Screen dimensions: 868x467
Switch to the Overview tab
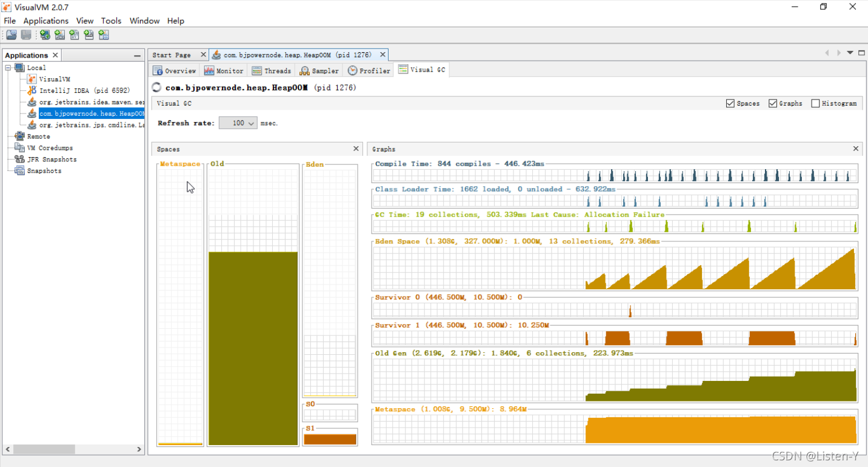coord(175,71)
